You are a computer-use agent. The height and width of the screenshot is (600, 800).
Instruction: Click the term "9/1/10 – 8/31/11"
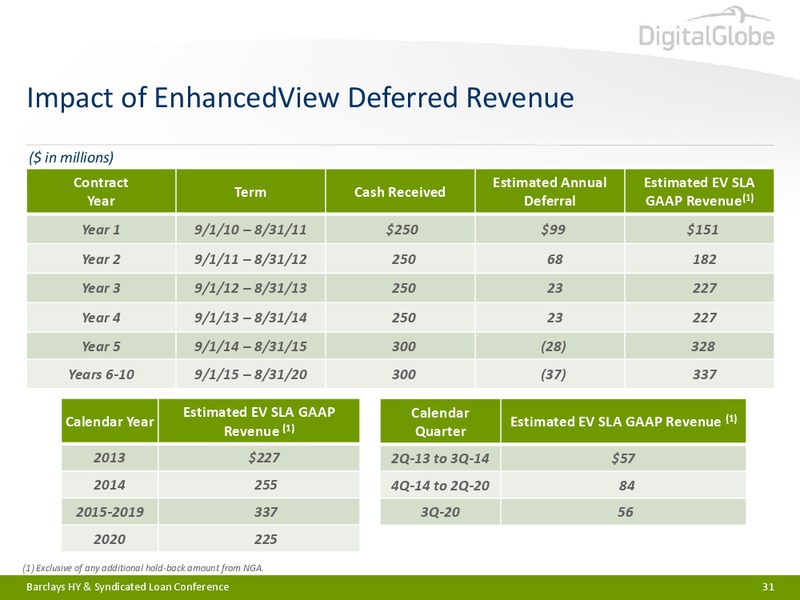click(x=251, y=230)
